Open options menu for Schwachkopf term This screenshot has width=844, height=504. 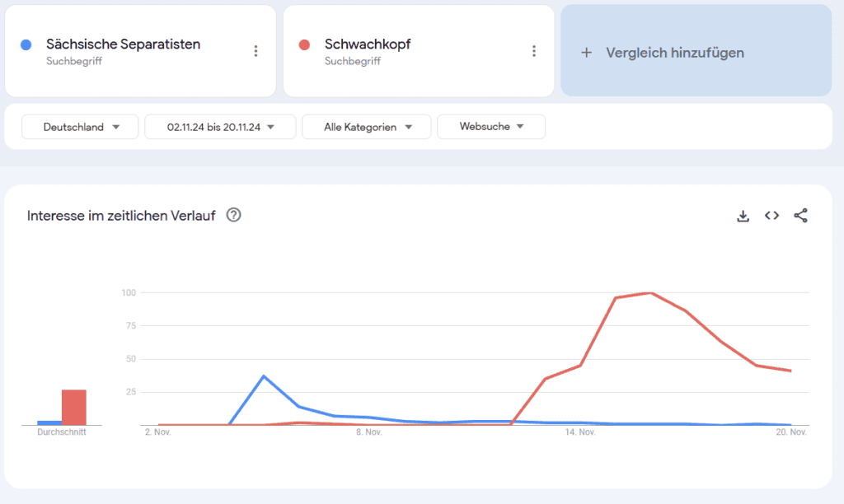(x=534, y=51)
